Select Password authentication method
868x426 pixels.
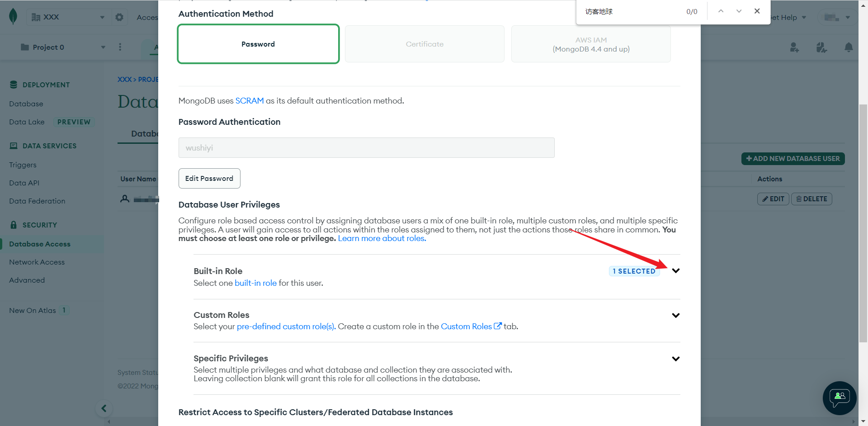click(x=258, y=44)
